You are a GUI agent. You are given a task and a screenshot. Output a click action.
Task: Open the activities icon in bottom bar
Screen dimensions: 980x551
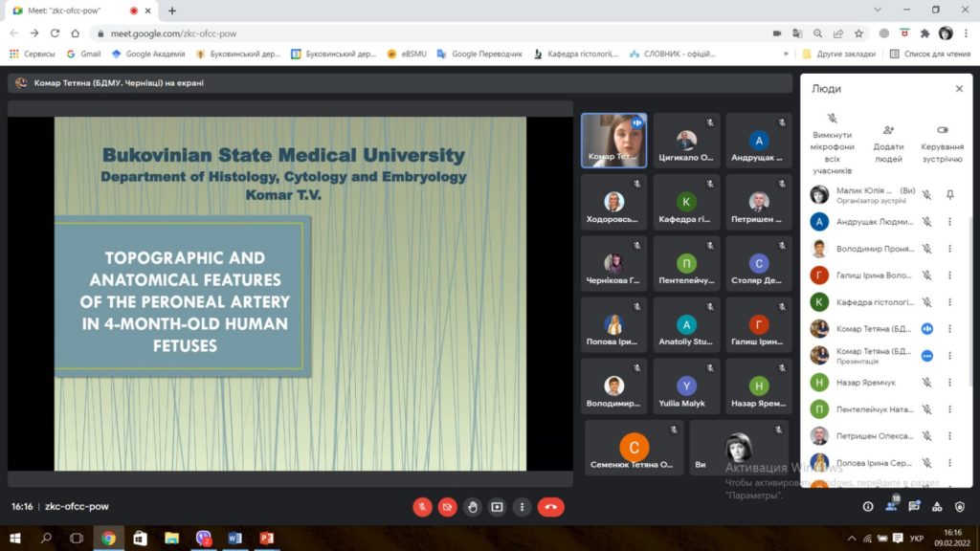pyautogui.click(x=937, y=507)
